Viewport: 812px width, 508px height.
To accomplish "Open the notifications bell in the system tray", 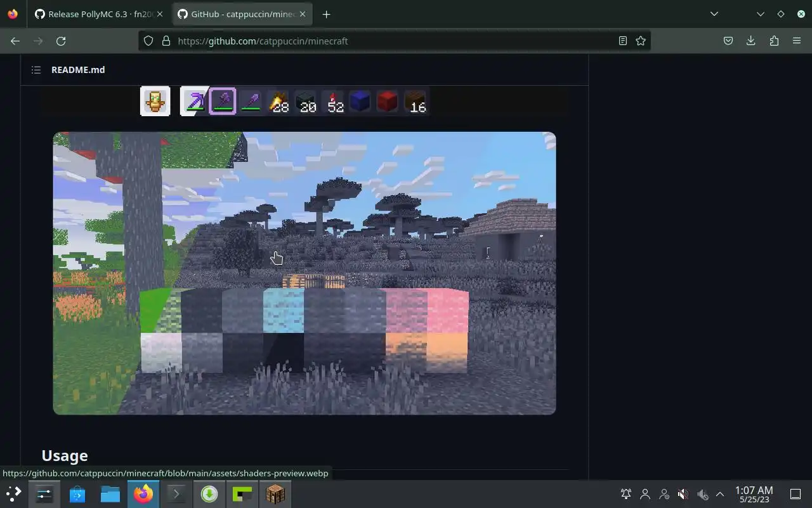I will 626,494.
